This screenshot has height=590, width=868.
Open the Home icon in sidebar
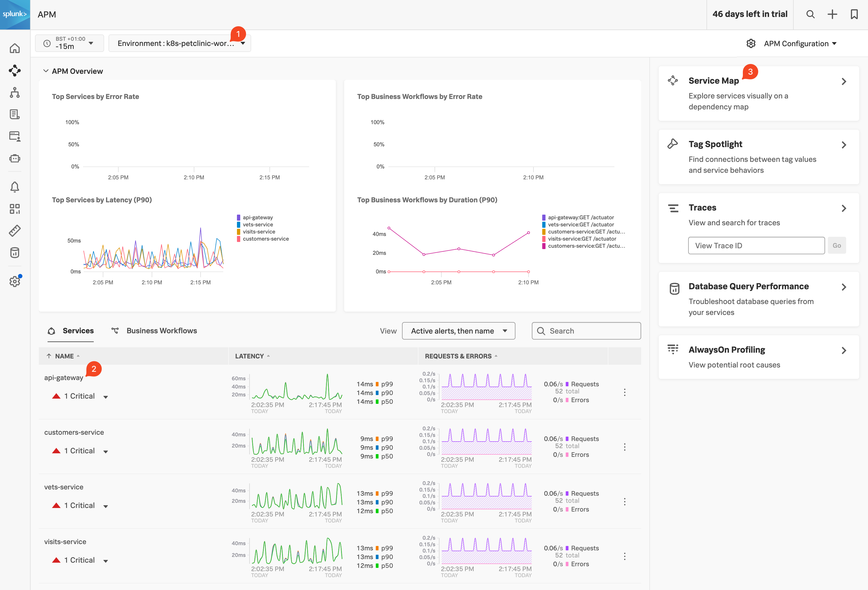14,48
